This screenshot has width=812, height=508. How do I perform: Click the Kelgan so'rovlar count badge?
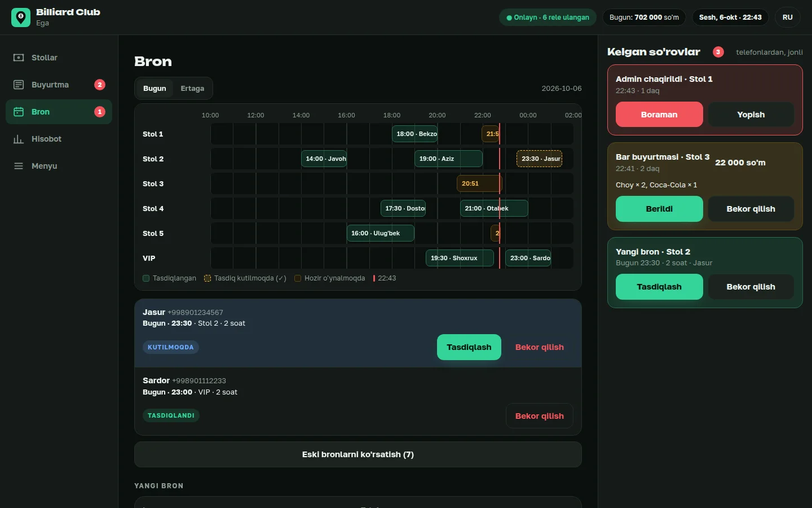pyautogui.click(x=718, y=52)
